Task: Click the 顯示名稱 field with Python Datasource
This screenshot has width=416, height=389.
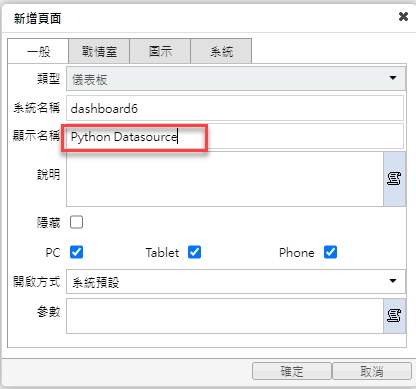Action: (235, 136)
